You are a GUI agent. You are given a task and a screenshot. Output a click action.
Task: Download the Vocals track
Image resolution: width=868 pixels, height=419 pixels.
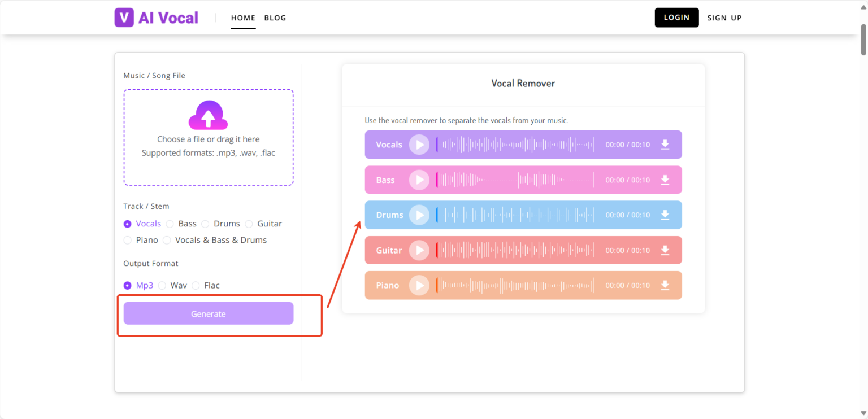[665, 145]
